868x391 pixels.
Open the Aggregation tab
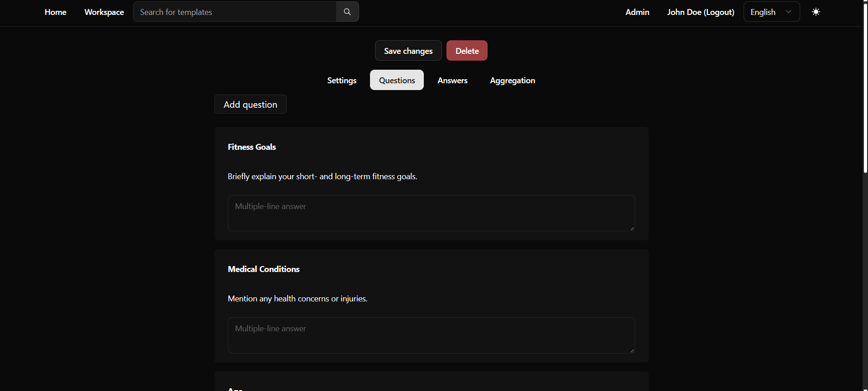point(512,80)
